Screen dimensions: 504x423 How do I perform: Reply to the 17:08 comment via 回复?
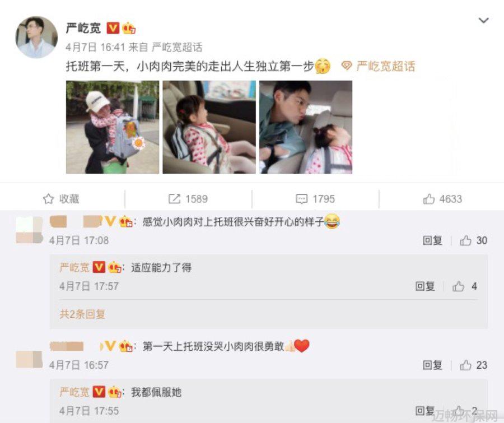[432, 240]
